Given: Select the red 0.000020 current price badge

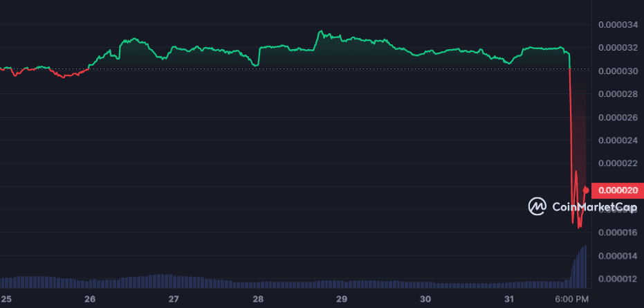Looking at the screenshot, I should tap(618, 190).
